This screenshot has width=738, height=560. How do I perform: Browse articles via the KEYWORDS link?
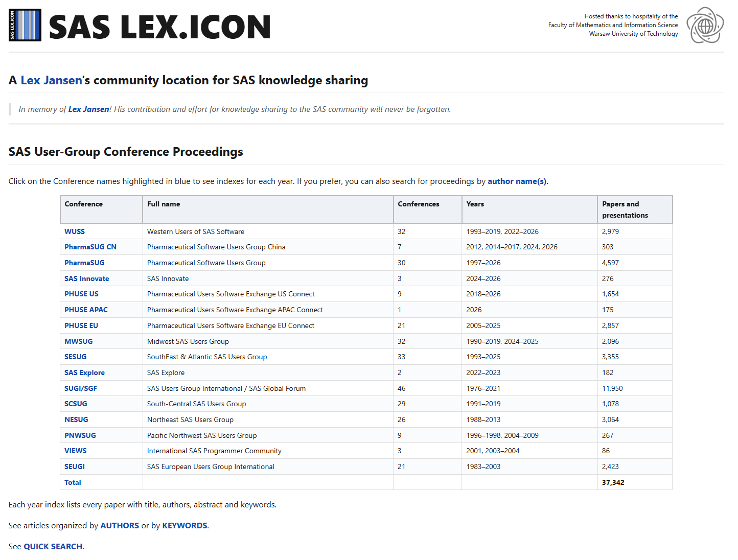[x=184, y=526]
